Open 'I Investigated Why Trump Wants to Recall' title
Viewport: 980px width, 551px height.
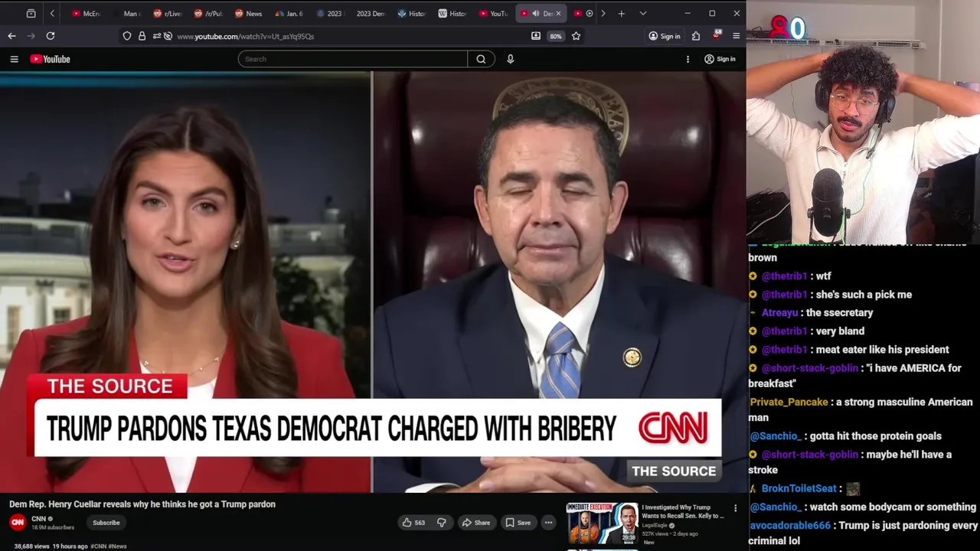(x=682, y=511)
